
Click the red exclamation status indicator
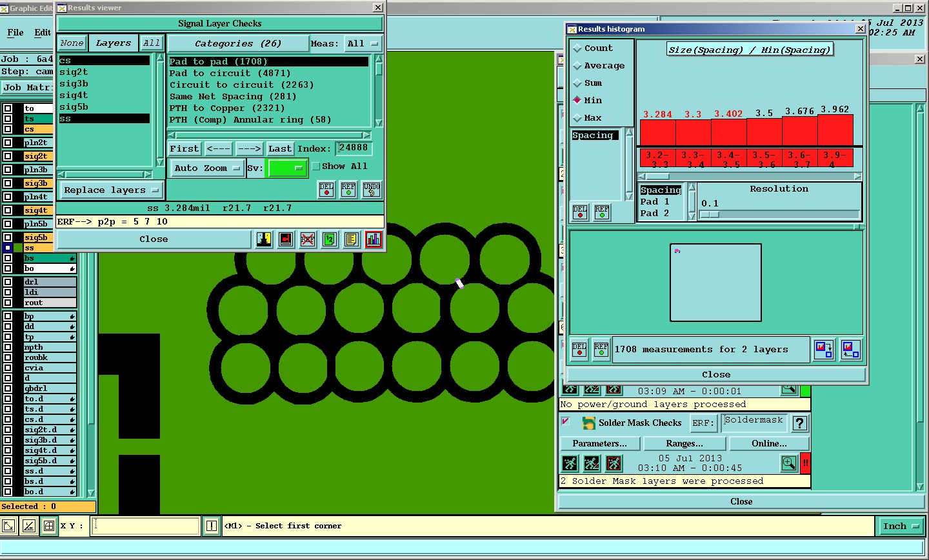[x=805, y=463]
